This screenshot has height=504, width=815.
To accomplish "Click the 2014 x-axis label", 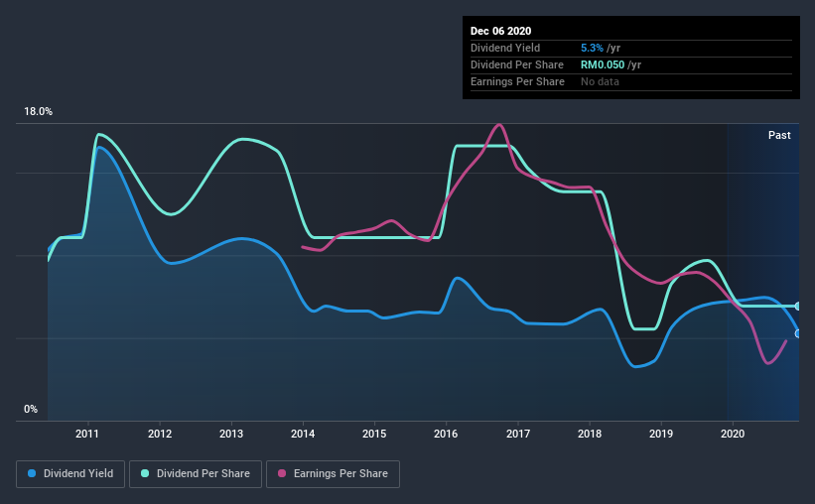I will pos(303,434).
